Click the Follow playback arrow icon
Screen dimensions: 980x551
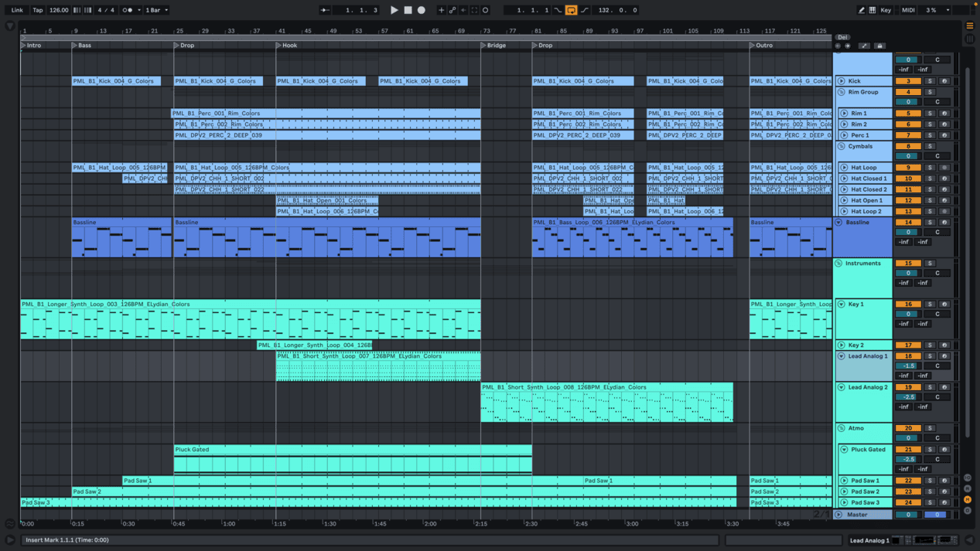pyautogui.click(x=326, y=10)
